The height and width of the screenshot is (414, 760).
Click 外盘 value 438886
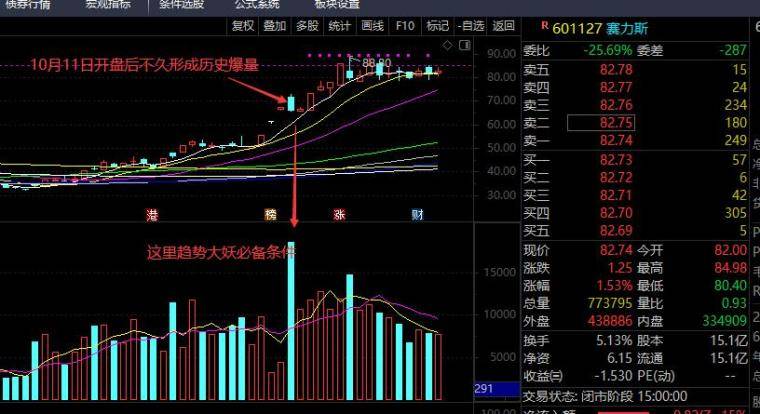tap(610, 321)
